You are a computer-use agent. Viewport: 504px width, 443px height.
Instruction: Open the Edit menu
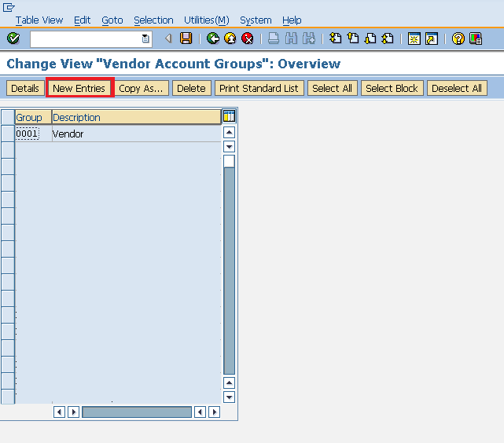(83, 20)
